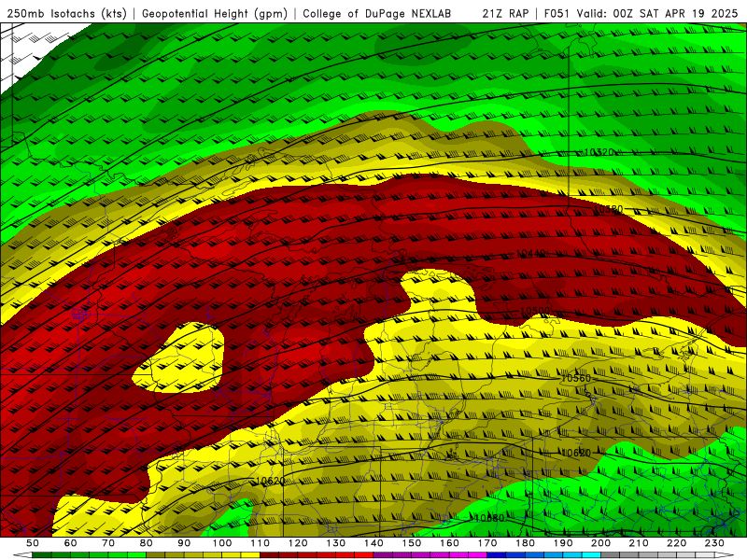Click the 10680 height contour label
Screen dimensions: 747x560
pyautogui.click(x=489, y=518)
